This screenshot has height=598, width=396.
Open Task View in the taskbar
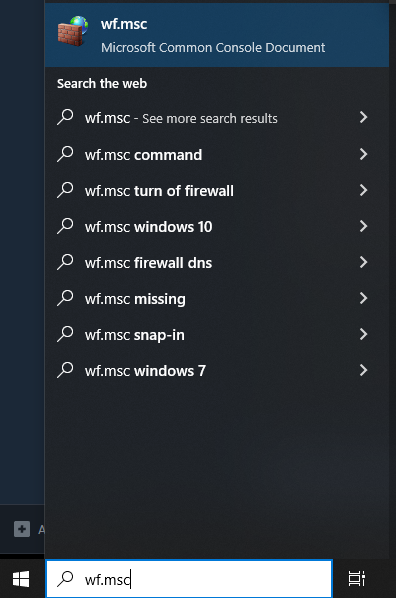pyautogui.click(x=357, y=579)
